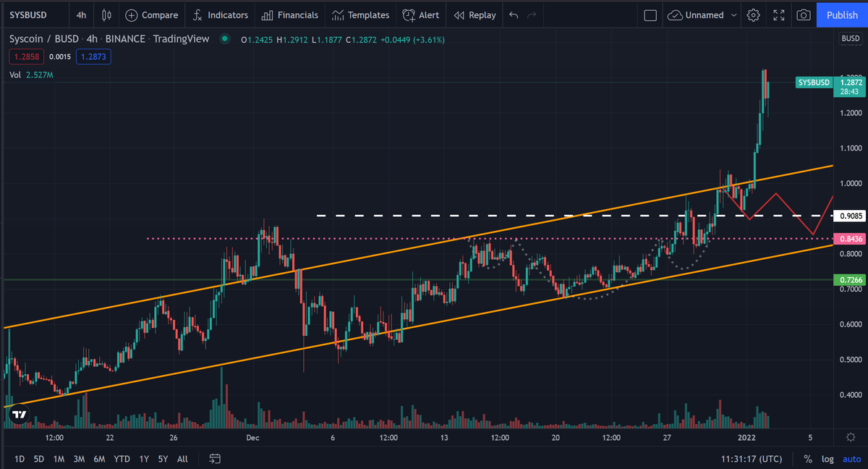The image size is (868, 469).
Task: Click the 2022 label on time axis
Action: pyautogui.click(x=746, y=438)
